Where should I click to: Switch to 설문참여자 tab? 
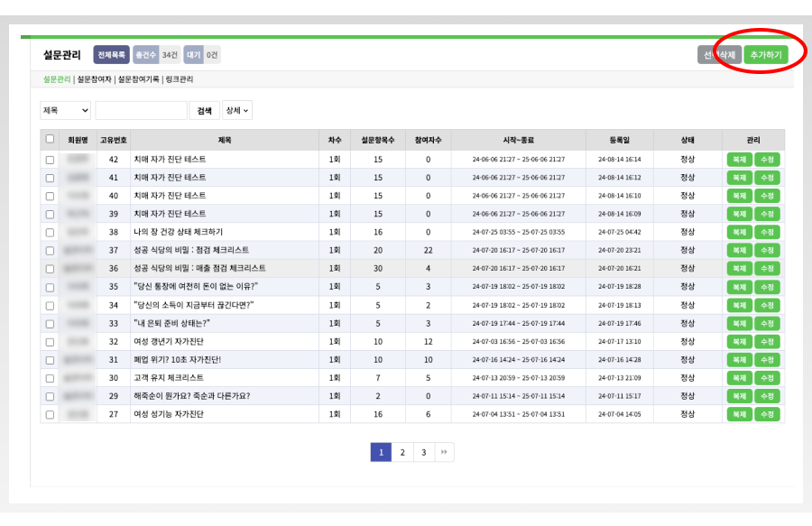[95, 79]
